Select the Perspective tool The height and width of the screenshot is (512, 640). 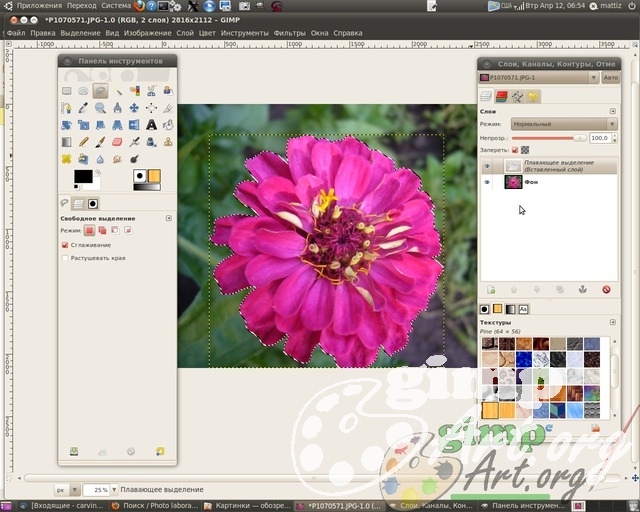[118, 125]
